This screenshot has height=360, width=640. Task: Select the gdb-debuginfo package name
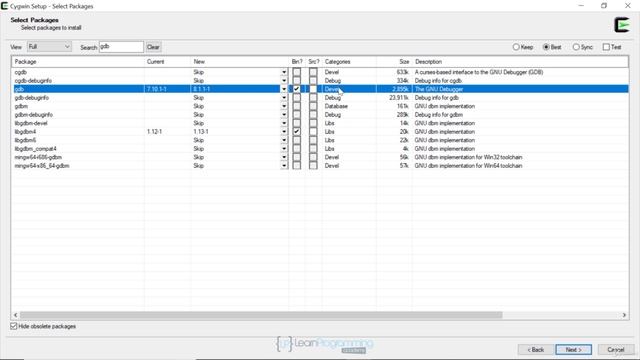pos(32,98)
